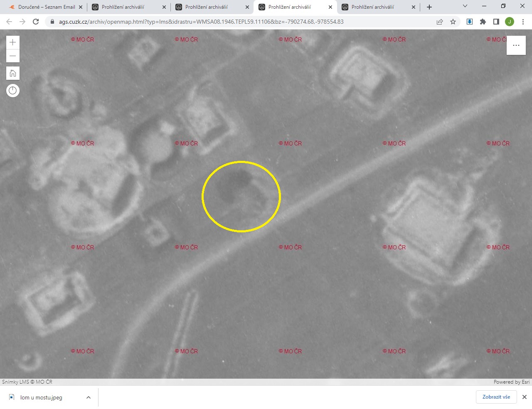Close the Seznam Email tab
Viewport: 532px width, 409px height.
(81, 7)
